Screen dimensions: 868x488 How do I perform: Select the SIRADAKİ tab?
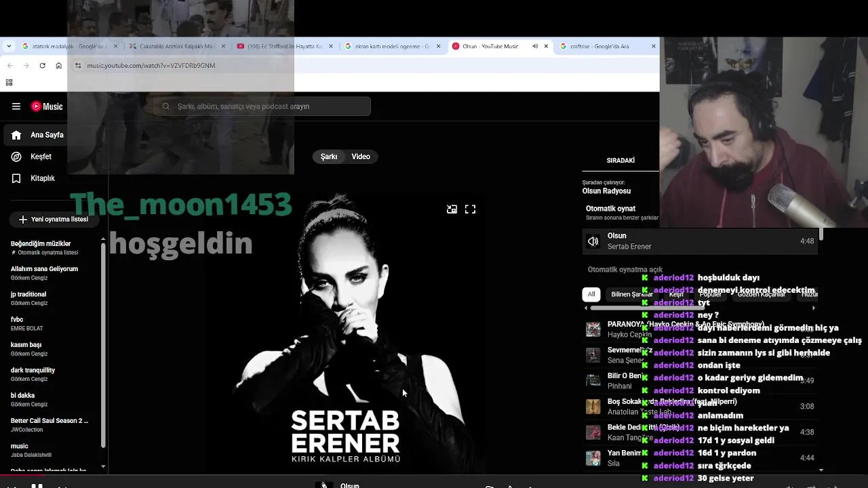point(620,161)
